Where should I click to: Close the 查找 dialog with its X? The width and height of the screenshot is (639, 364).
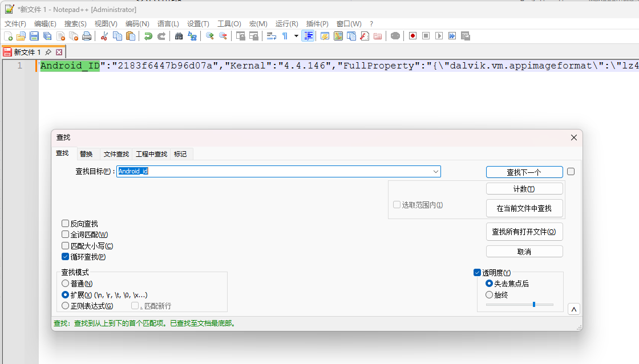pyautogui.click(x=574, y=137)
